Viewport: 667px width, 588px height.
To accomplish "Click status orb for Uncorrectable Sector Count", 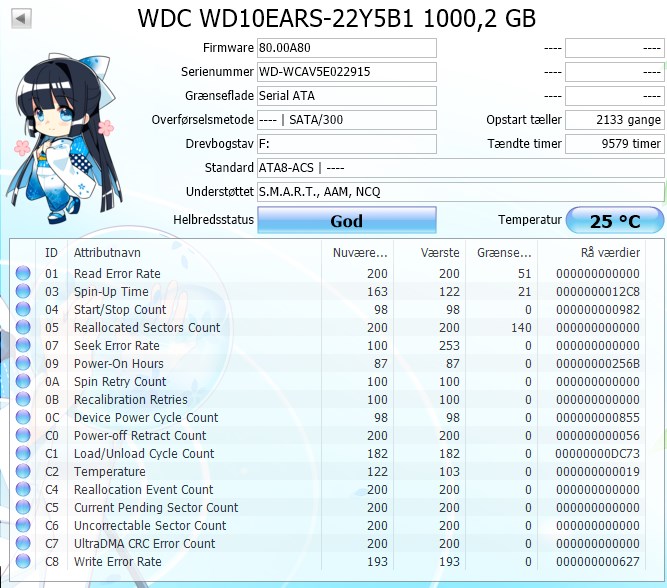I will click(x=23, y=525).
